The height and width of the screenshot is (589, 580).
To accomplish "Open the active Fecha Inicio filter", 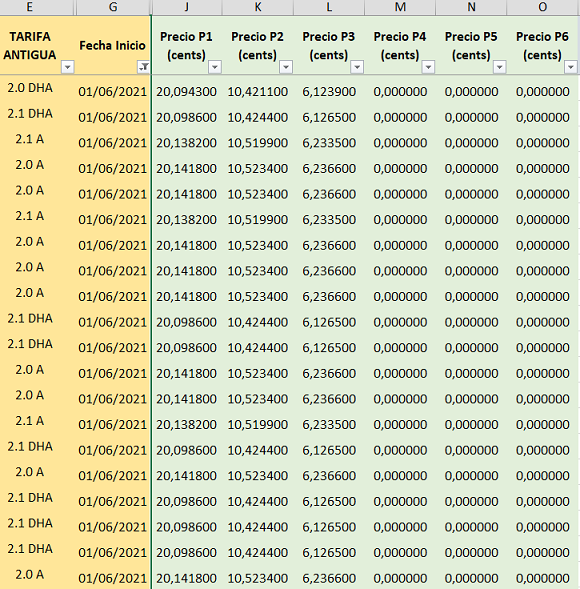I will click(x=143, y=67).
